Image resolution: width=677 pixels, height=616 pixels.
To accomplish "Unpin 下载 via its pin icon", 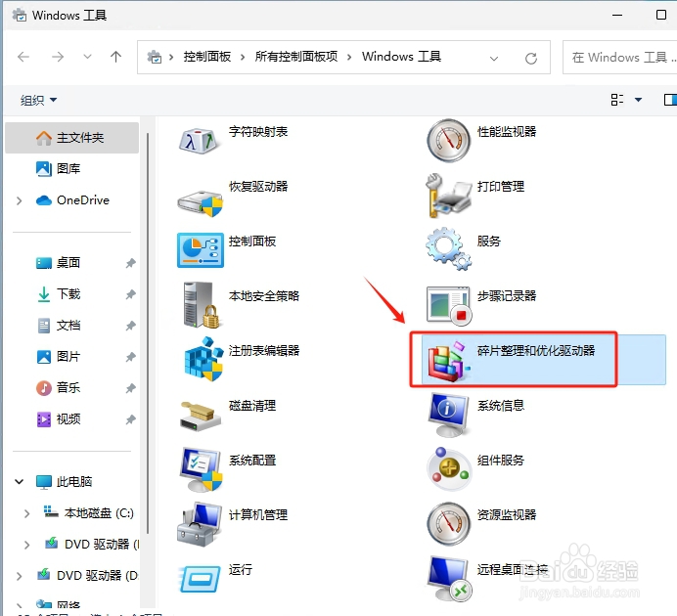I will coord(130,294).
